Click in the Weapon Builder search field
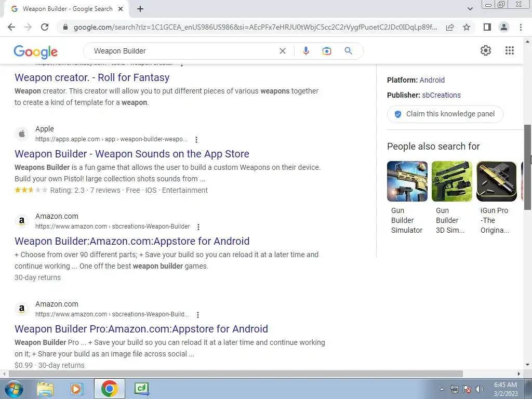The image size is (532, 399). pyautogui.click(x=183, y=51)
